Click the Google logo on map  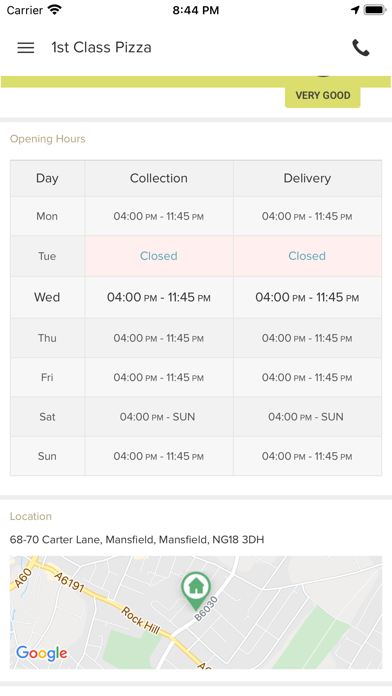[42, 653]
